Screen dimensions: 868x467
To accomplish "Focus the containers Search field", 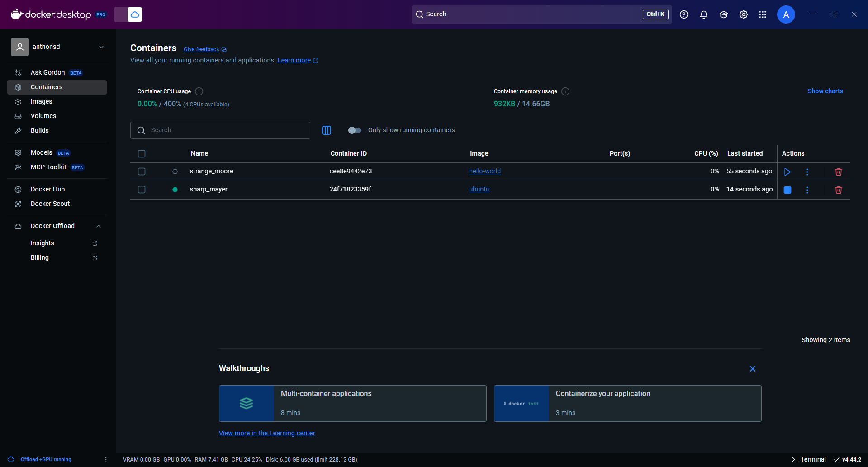I will (x=220, y=130).
